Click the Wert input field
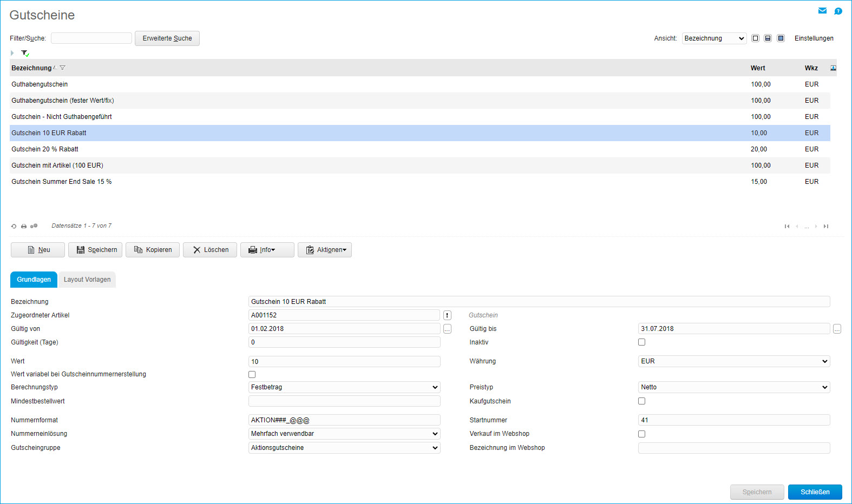Viewport: 852px width, 504px height. (x=344, y=361)
